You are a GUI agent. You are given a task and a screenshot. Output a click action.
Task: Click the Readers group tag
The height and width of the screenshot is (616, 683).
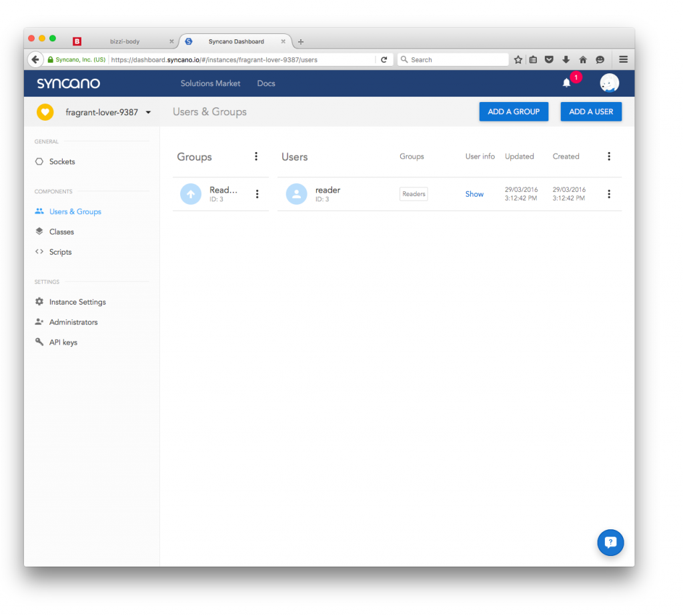click(x=414, y=194)
